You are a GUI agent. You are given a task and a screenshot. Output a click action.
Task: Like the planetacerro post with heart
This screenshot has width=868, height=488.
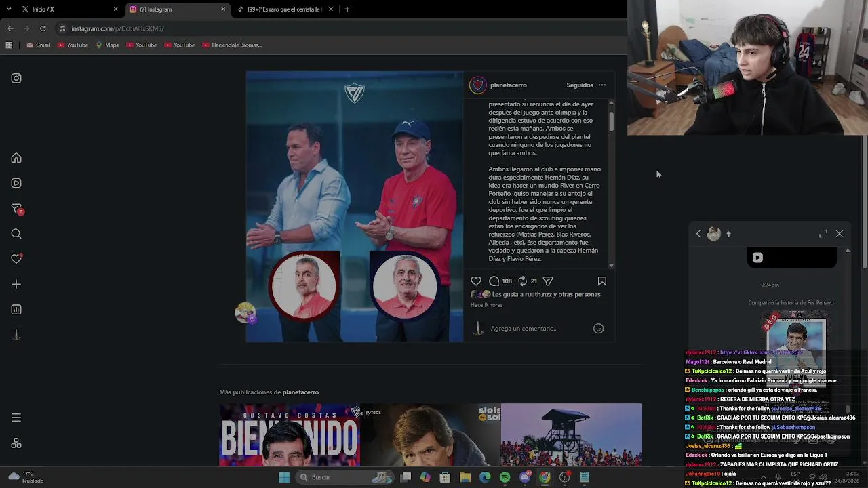click(x=476, y=281)
